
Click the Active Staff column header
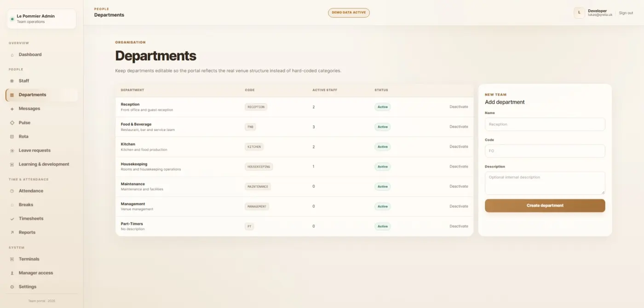click(x=325, y=90)
